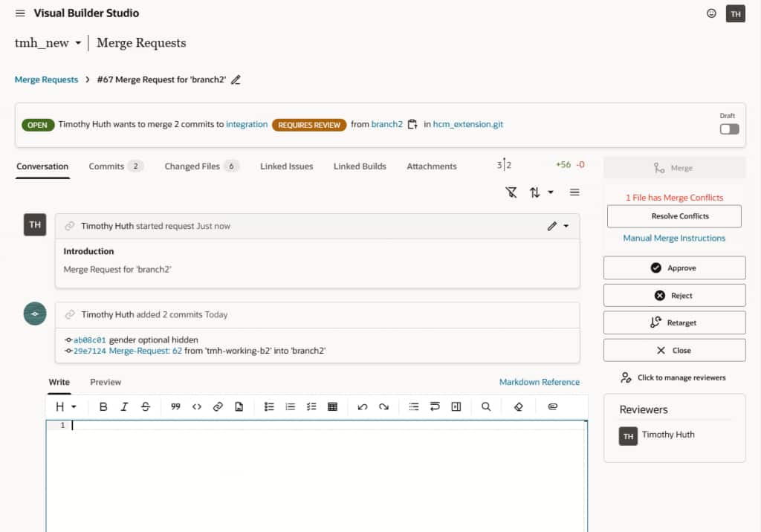Toggle side-by-side preview icon
Screen dimensions: 761x532
pyautogui.click(x=456, y=406)
